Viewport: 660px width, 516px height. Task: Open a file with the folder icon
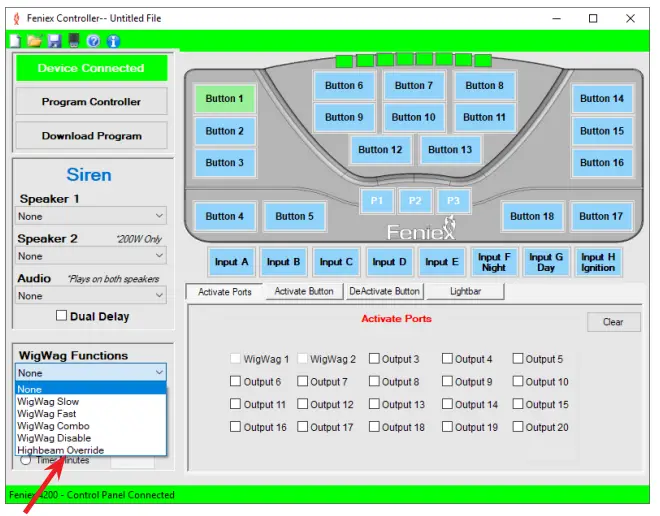35,41
